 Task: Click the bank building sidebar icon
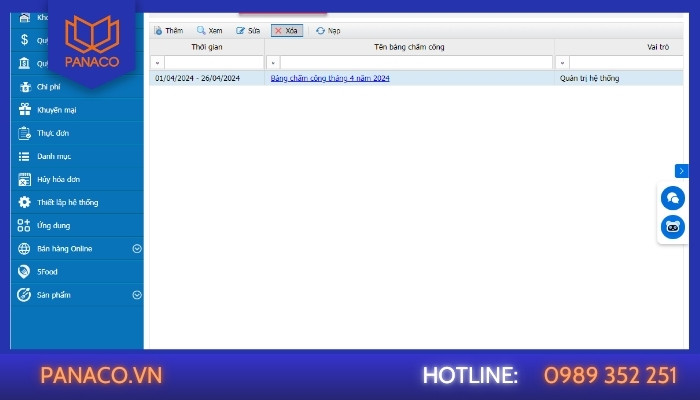pyautogui.click(x=25, y=63)
